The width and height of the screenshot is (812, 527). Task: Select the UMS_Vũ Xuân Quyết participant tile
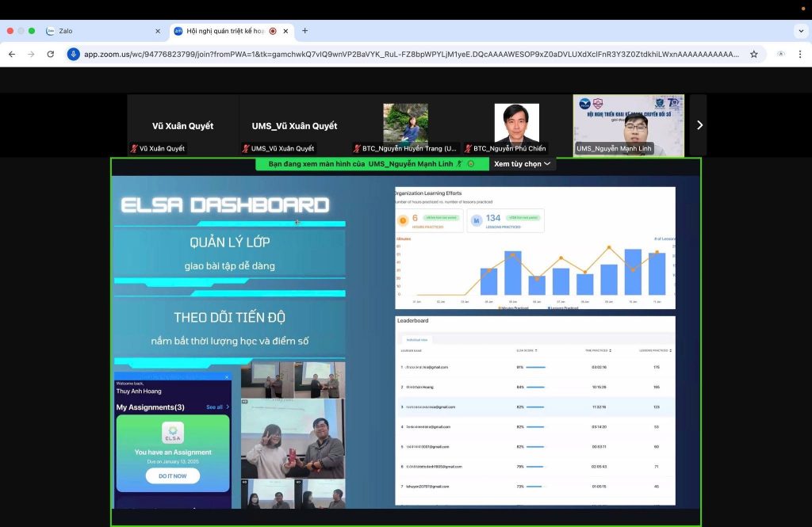click(295, 124)
